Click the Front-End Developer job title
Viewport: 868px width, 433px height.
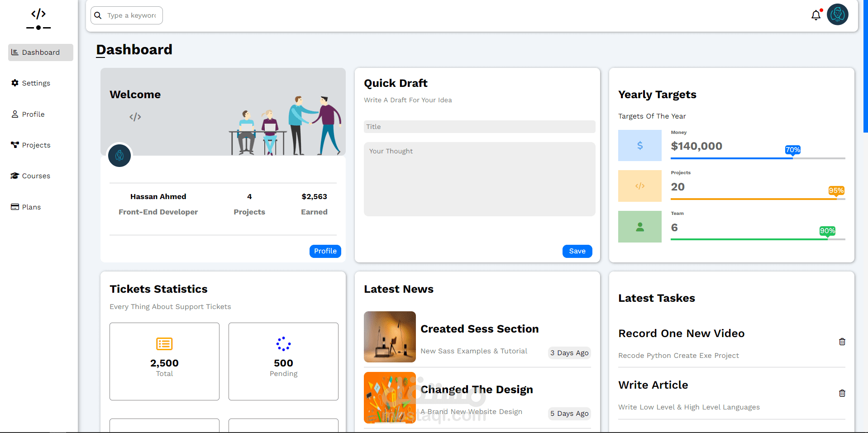(x=158, y=212)
